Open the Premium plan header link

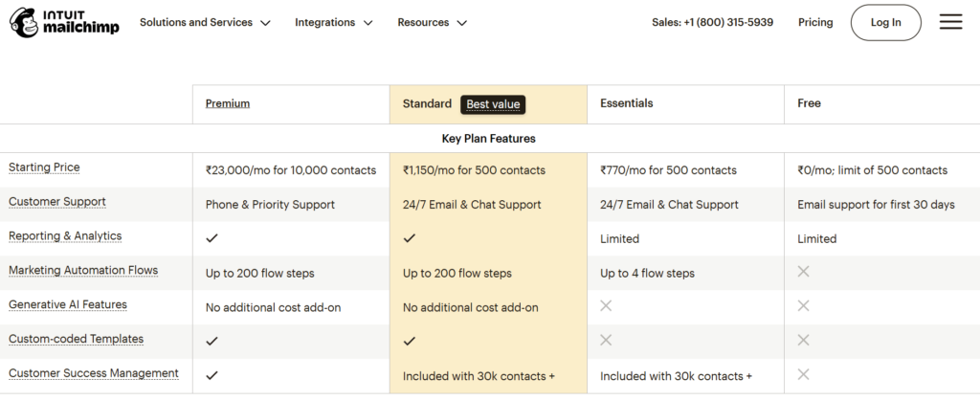point(228,103)
